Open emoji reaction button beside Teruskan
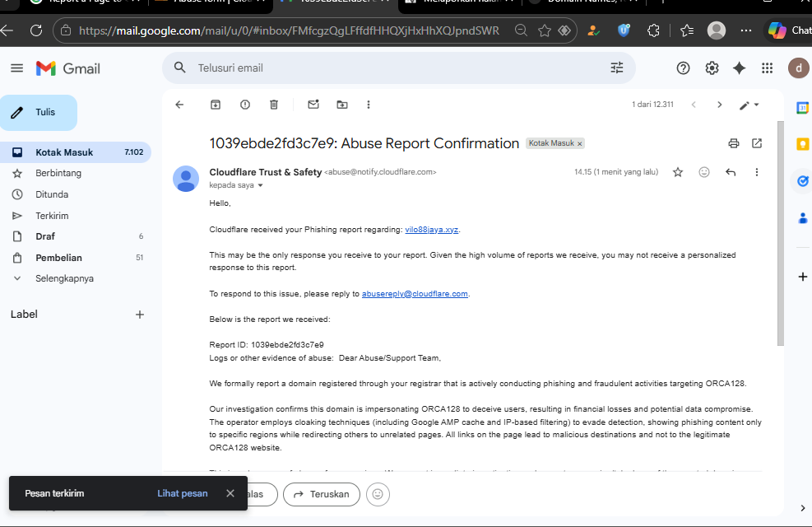Viewport: 812px width, 527px height. point(378,494)
